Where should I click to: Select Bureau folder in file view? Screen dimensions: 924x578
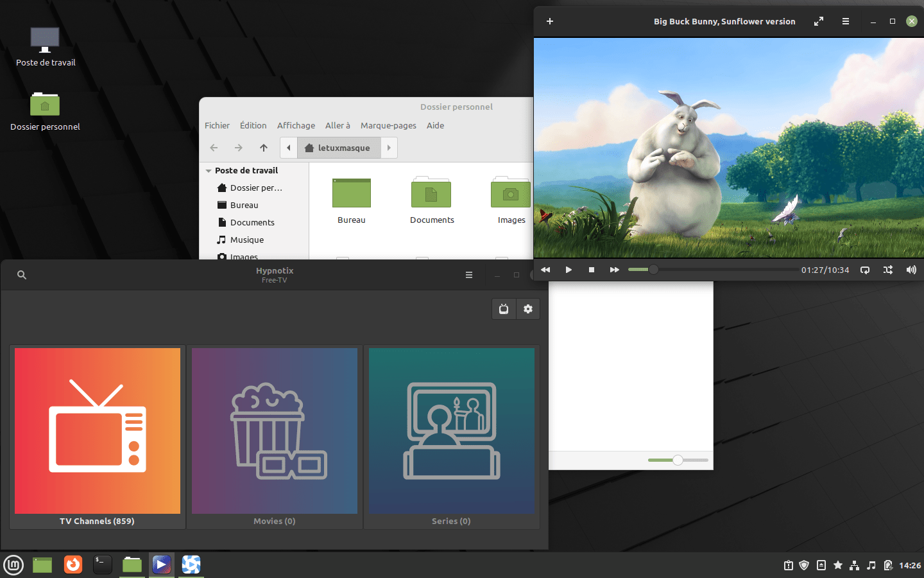pos(352,200)
